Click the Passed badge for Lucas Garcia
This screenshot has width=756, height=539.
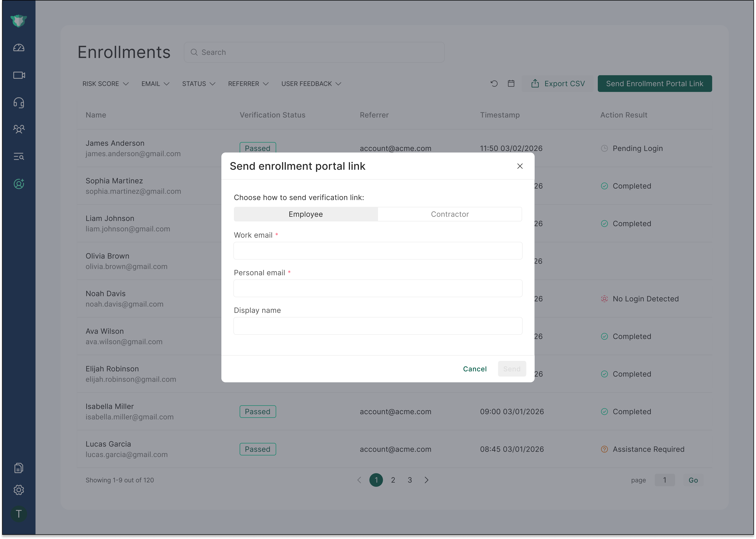click(258, 449)
